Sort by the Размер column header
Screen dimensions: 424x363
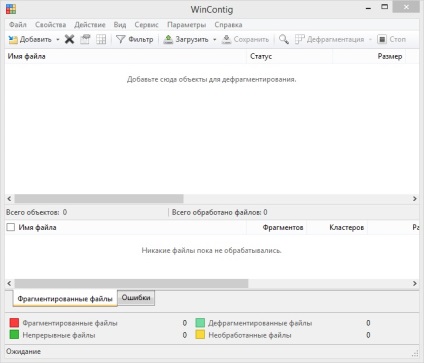pos(369,56)
